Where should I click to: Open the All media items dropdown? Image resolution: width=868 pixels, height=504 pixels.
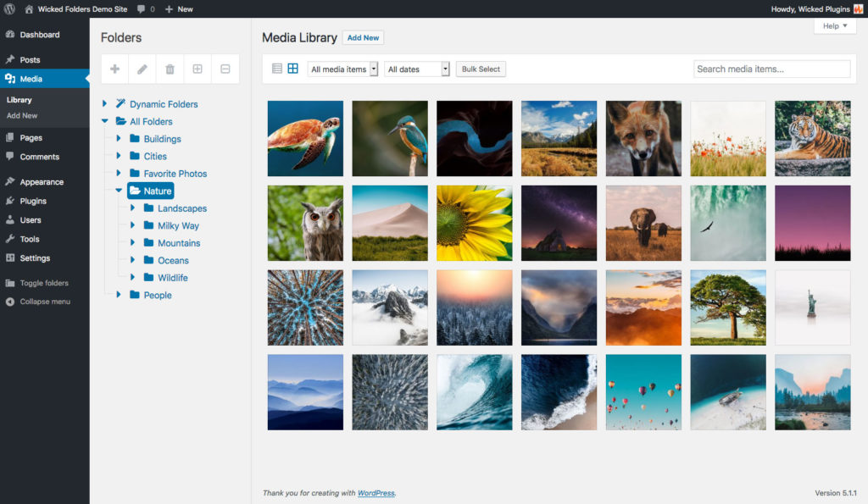[x=342, y=69]
